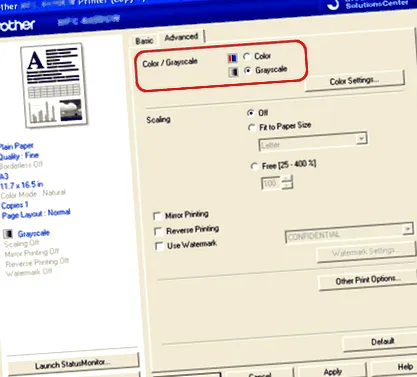This screenshot has height=377, width=417.
Task: Select the Advanced tab
Action: 181,37
